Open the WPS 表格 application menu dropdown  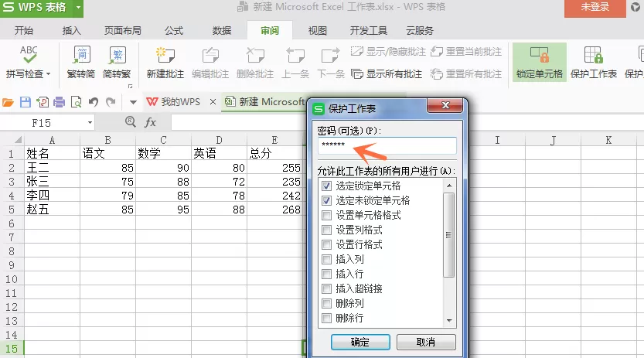click(x=78, y=8)
